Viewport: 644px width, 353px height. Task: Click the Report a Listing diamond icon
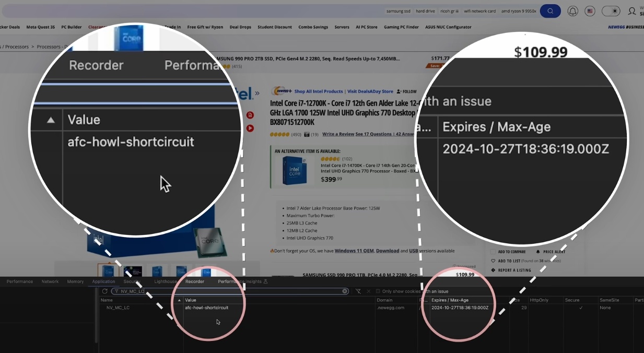(493, 270)
